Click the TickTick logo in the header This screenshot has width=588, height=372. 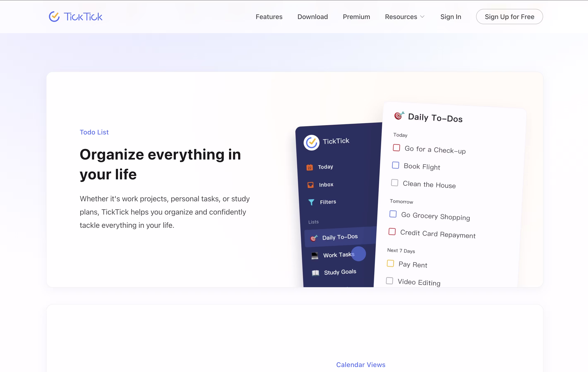pos(75,16)
